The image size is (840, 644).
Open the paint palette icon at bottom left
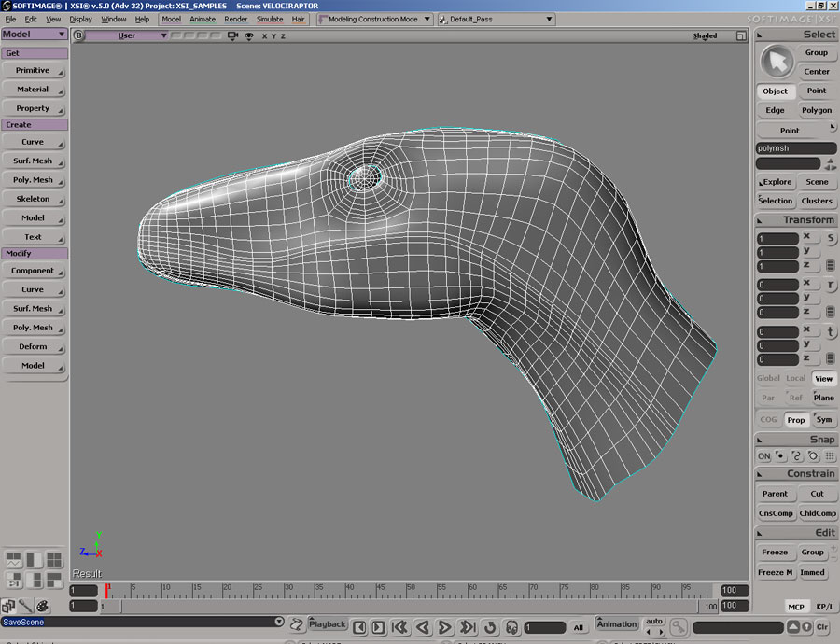pyautogui.click(x=42, y=606)
